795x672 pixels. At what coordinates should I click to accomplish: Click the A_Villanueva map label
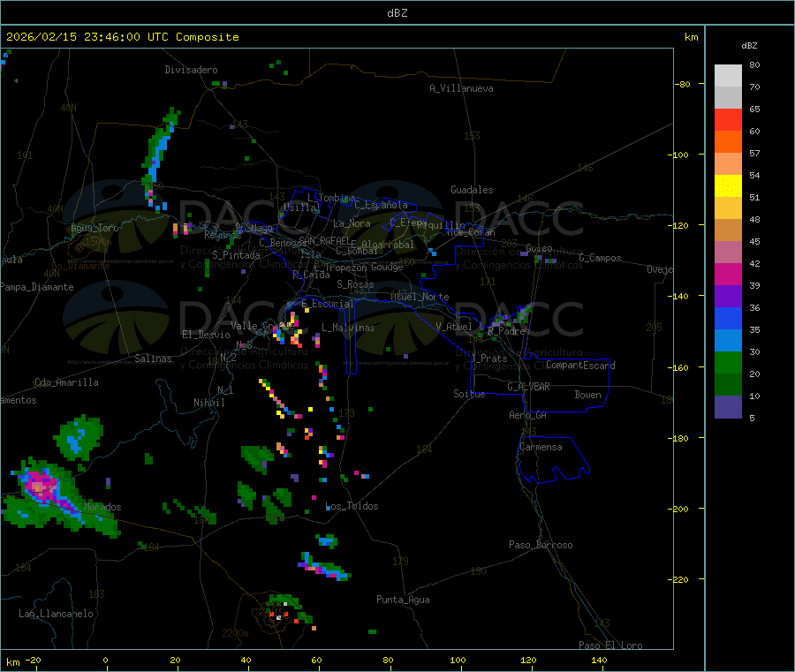461,88
